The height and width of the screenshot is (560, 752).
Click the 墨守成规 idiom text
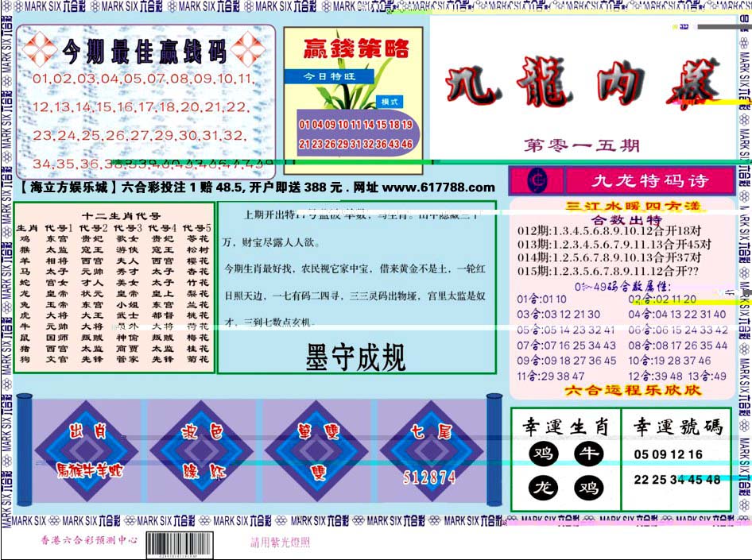(x=355, y=357)
